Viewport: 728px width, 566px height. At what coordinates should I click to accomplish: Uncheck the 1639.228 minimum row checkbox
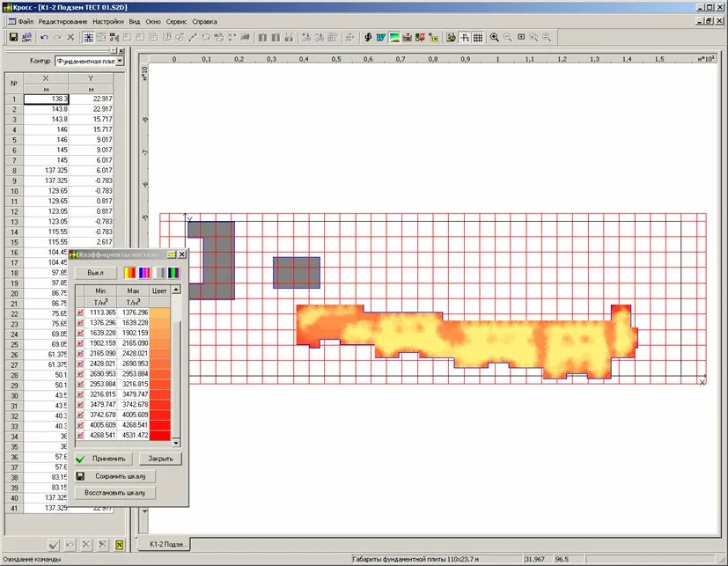[x=80, y=333]
